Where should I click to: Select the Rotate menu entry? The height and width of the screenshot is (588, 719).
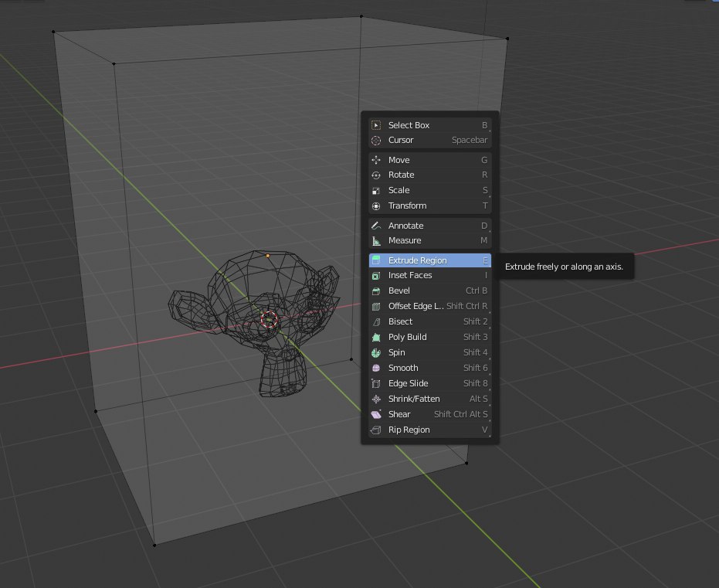429,175
